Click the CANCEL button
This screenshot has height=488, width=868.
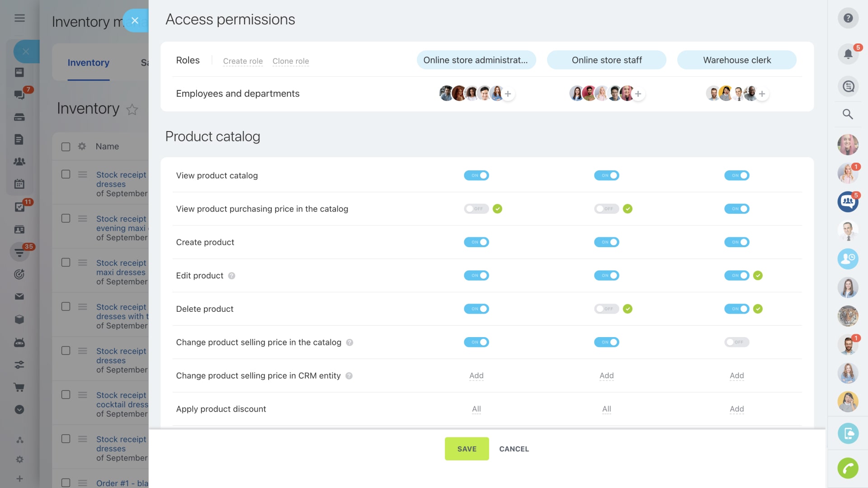pyautogui.click(x=514, y=449)
